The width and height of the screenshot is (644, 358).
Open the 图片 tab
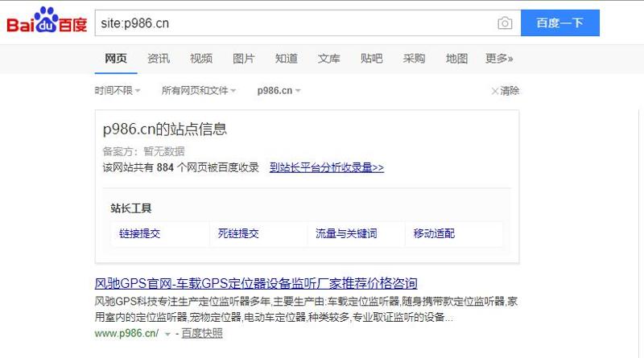point(244,58)
